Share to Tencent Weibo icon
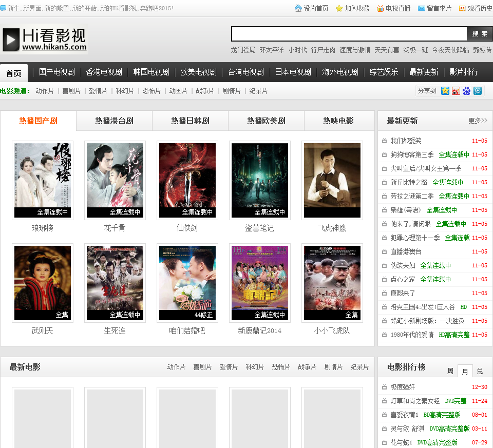This screenshot has width=493, height=448. (x=478, y=91)
